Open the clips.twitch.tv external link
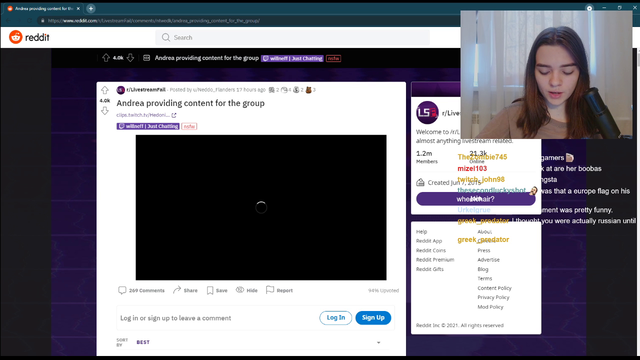This screenshot has height=360, width=640. (x=146, y=115)
